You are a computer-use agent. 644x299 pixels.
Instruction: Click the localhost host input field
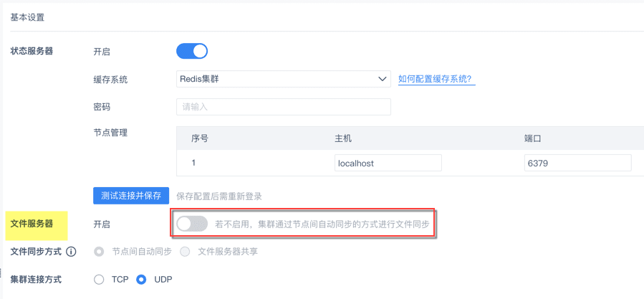click(388, 163)
